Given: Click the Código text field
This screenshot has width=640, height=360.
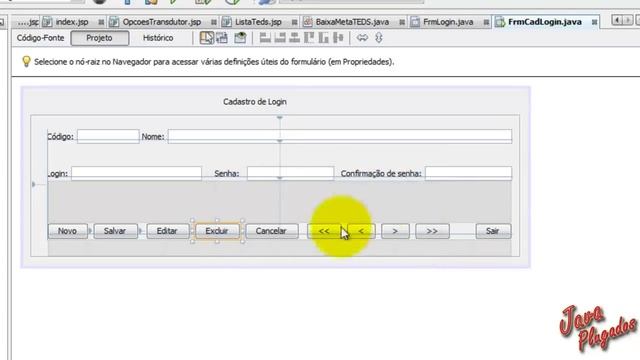Looking at the screenshot, I should [x=108, y=136].
